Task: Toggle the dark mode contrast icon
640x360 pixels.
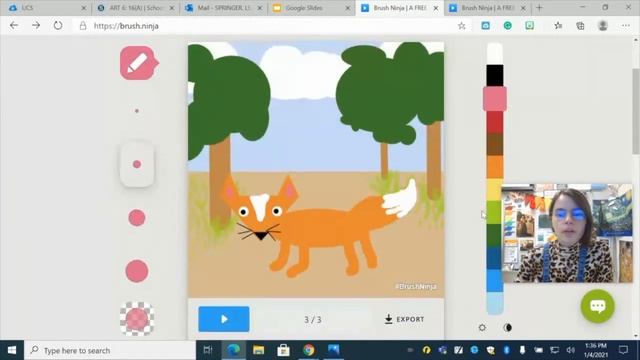Action: (x=507, y=327)
